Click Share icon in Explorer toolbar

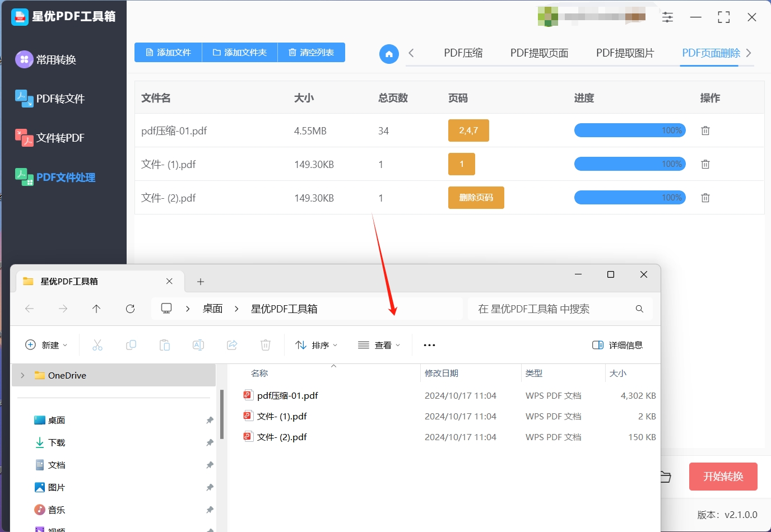(232, 345)
